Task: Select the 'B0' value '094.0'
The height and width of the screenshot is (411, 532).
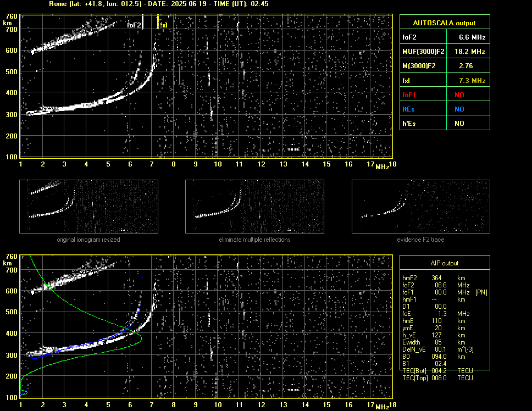Action: pyautogui.click(x=439, y=357)
